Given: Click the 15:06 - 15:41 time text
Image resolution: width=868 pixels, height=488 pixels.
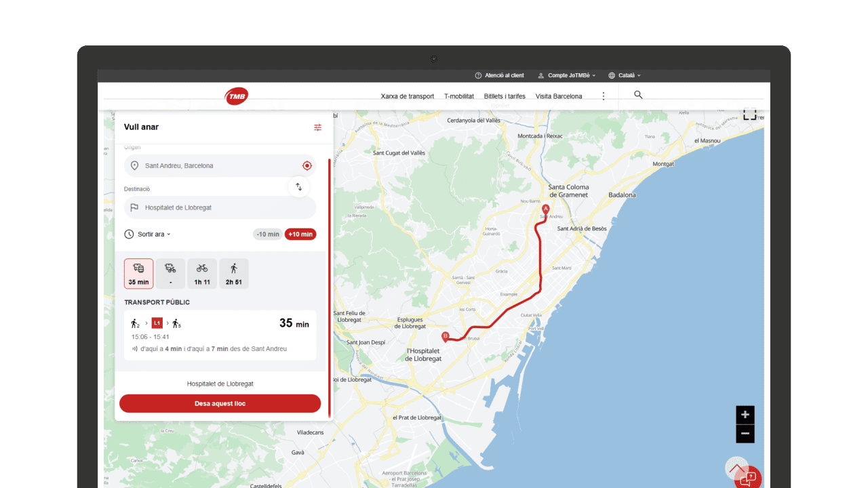Looking at the screenshot, I should 151,337.
